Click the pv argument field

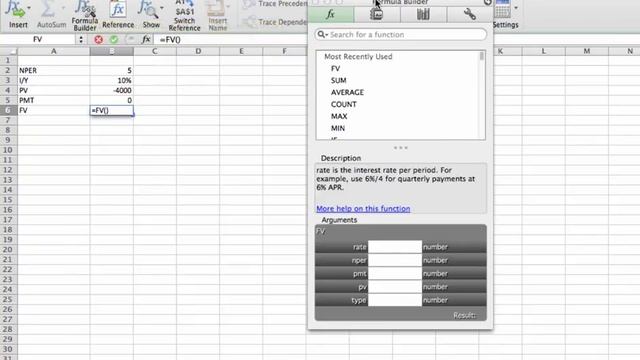(395, 287)
